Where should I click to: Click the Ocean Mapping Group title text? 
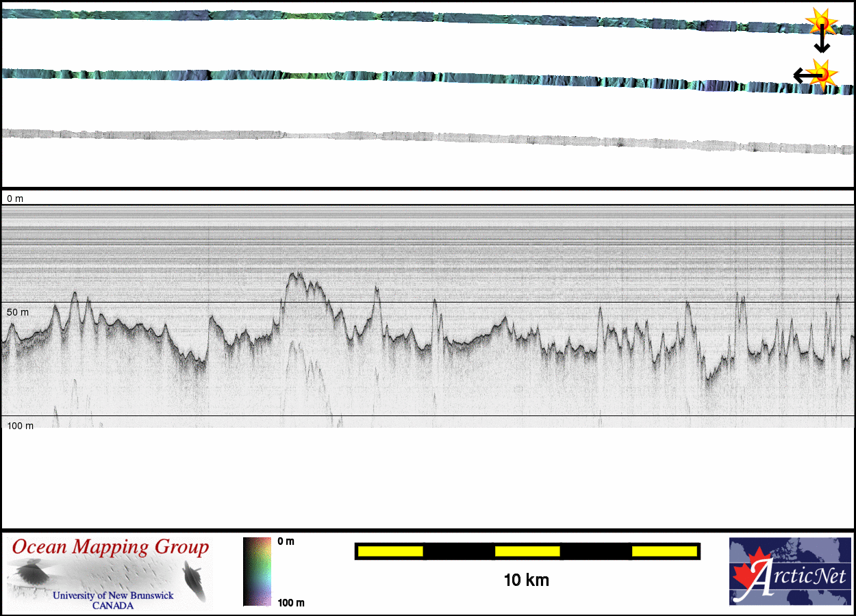coord(110,547)
